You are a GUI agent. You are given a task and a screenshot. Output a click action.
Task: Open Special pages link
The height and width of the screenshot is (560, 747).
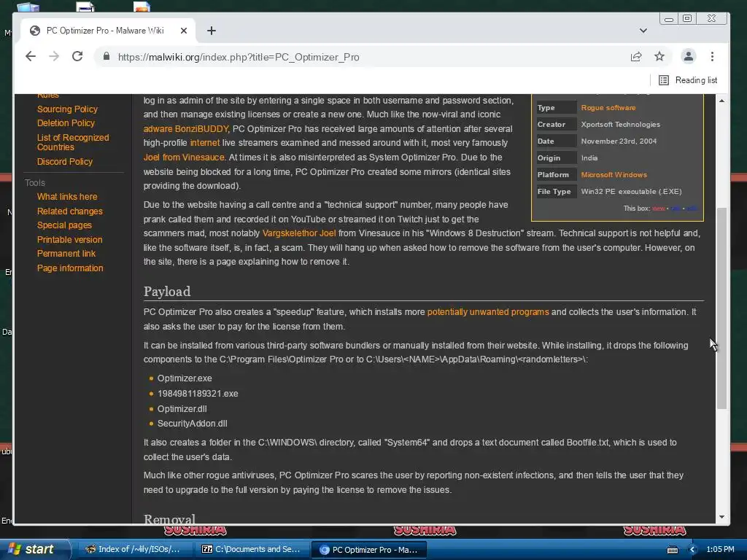[x=64, y=225]
